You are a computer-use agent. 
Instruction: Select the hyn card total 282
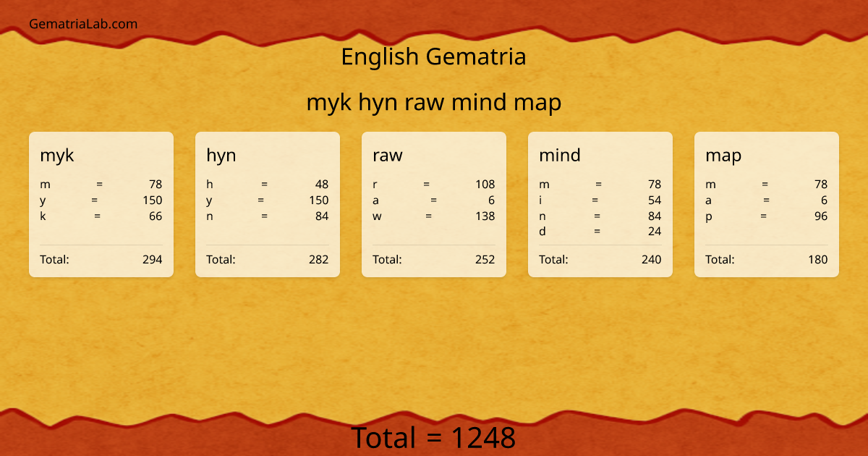coord(319,260)
